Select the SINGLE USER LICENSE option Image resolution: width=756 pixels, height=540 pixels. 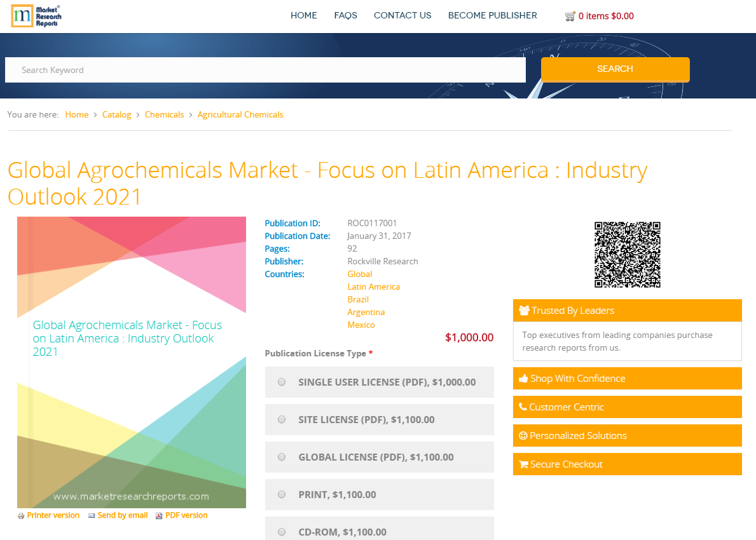pyautogui.click(x=282, y=382)
